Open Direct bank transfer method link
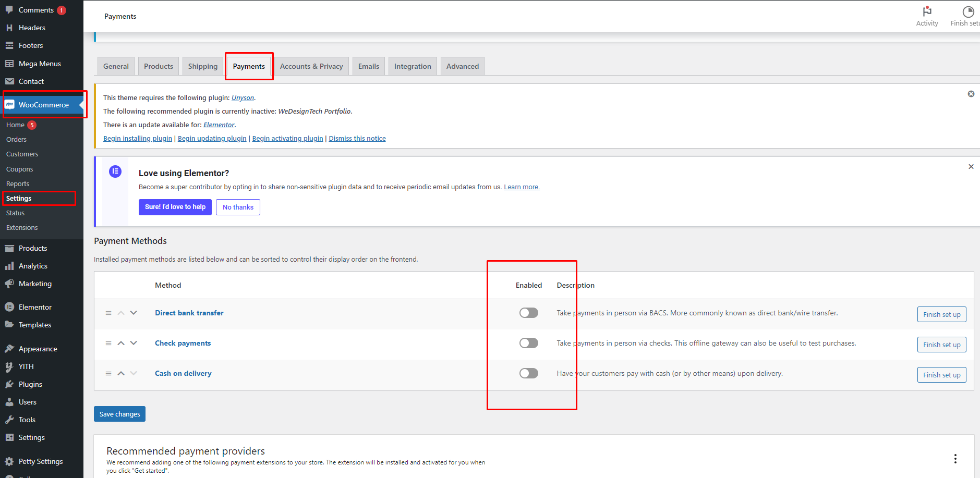This screenshot has height=478, width=980. pos(189,313)
